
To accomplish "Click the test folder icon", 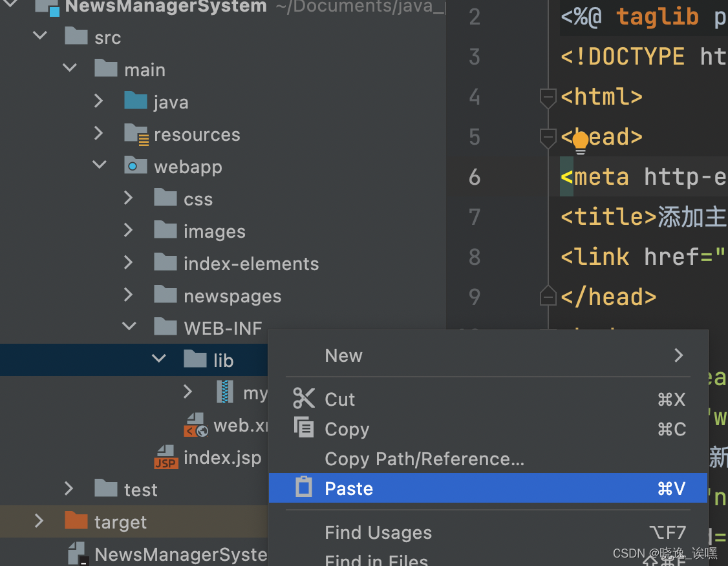I will [106, 488].
